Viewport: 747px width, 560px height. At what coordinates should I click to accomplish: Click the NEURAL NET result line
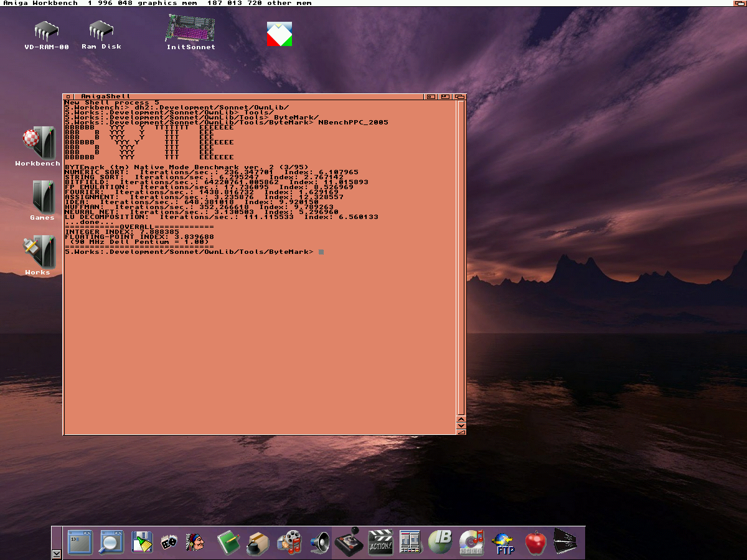202,212
